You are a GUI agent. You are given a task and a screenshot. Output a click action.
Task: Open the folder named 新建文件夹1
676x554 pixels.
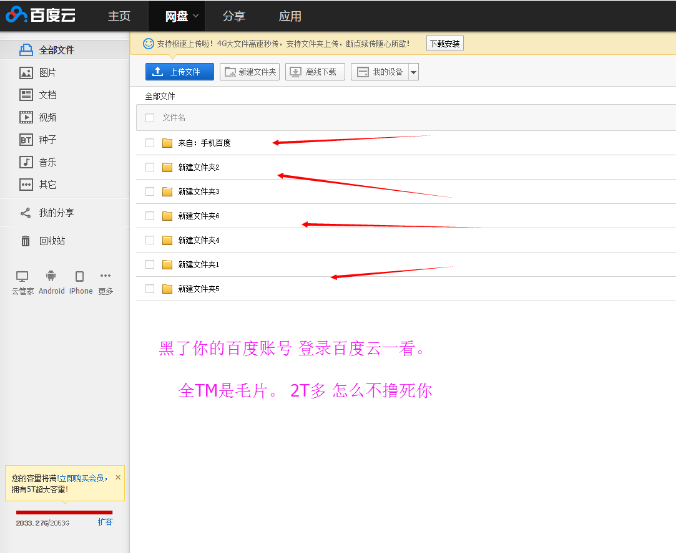(199, 264)
